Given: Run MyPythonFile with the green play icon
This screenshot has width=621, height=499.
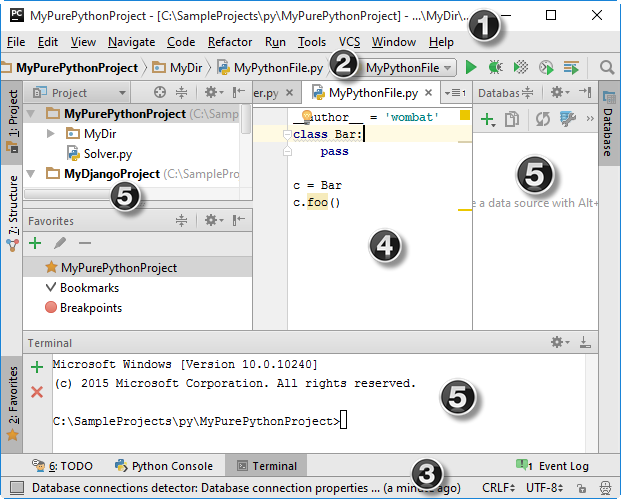Looking at the screenshot, I should point(471,67).
